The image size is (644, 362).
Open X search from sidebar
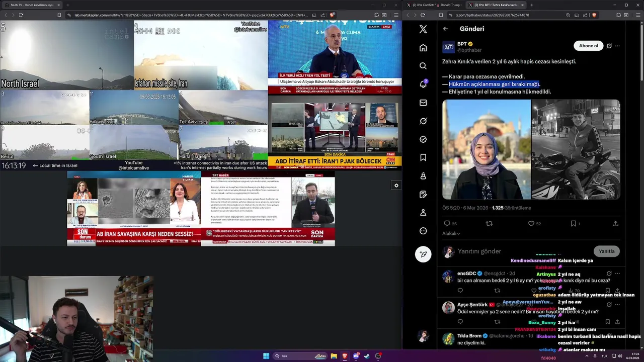click(423, 66)
